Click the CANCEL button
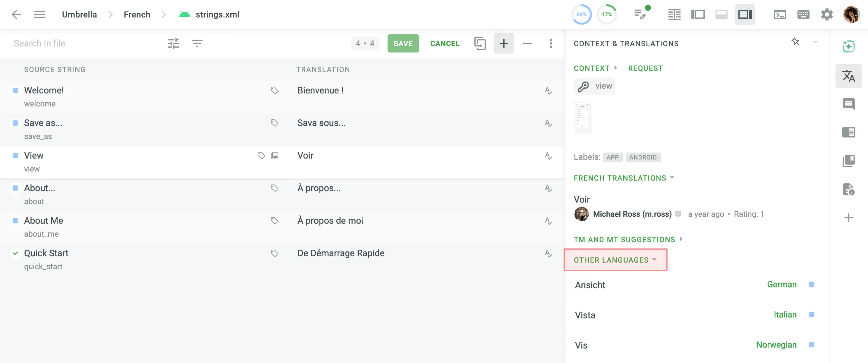Screen dimensions: 868x363 (445, 43)
